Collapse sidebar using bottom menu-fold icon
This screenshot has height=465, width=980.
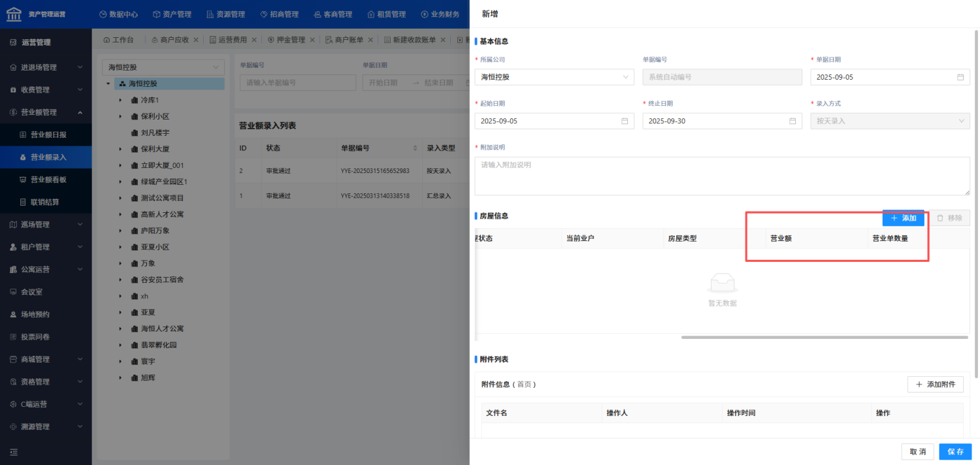click(14, 452)
